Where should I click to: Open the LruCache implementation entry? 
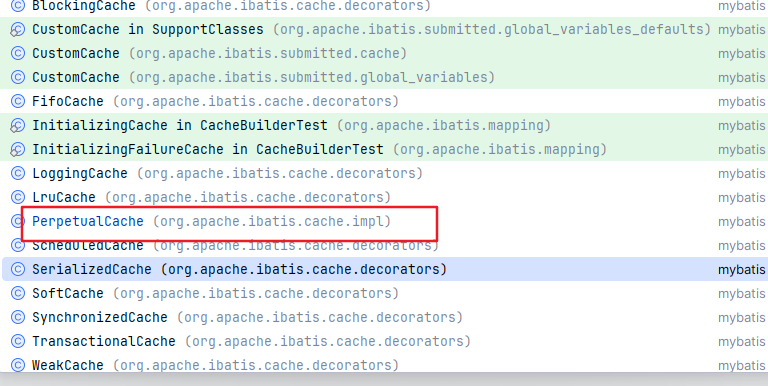click(x=384, y=197)
